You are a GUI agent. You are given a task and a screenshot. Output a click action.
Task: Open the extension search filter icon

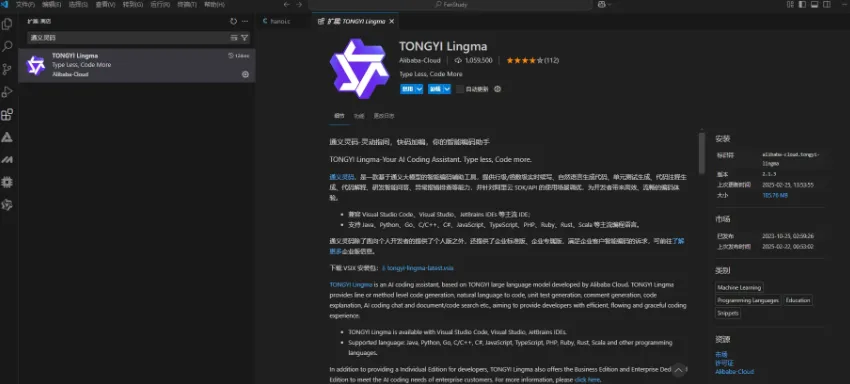tap(244, 37)
